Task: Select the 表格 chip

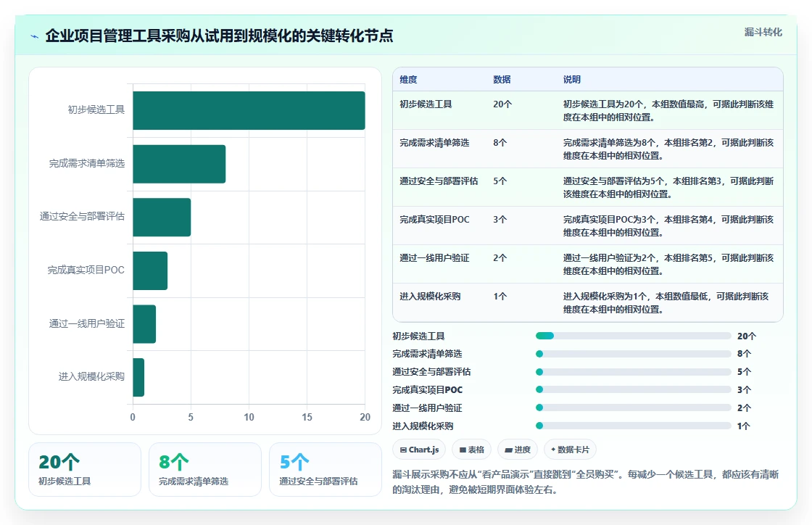Action: click(472, 450)
